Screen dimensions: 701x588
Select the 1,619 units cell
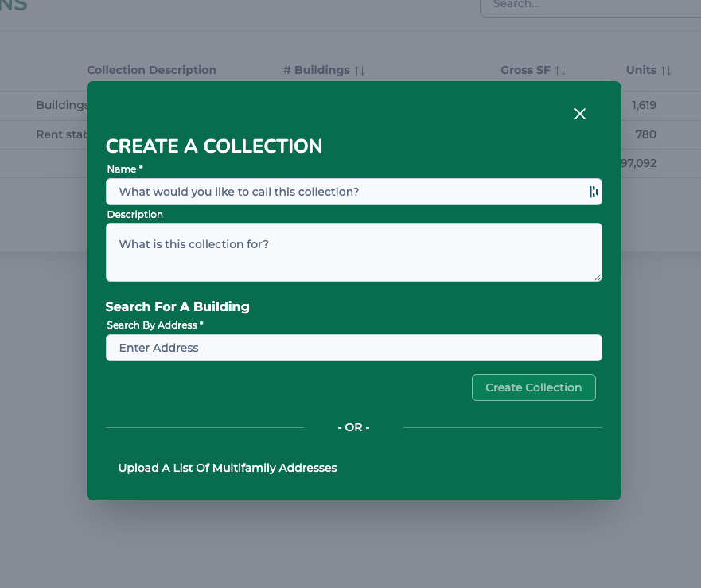tap(644, 105)
